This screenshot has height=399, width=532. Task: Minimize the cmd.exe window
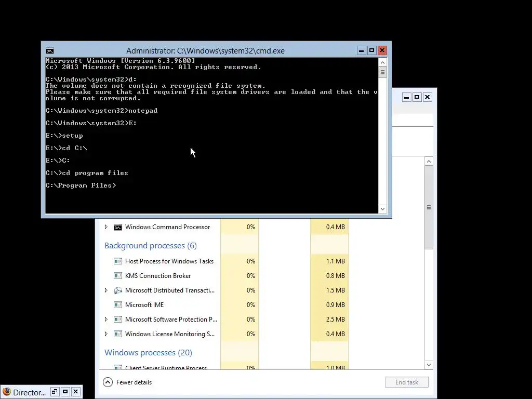[362, 50]
